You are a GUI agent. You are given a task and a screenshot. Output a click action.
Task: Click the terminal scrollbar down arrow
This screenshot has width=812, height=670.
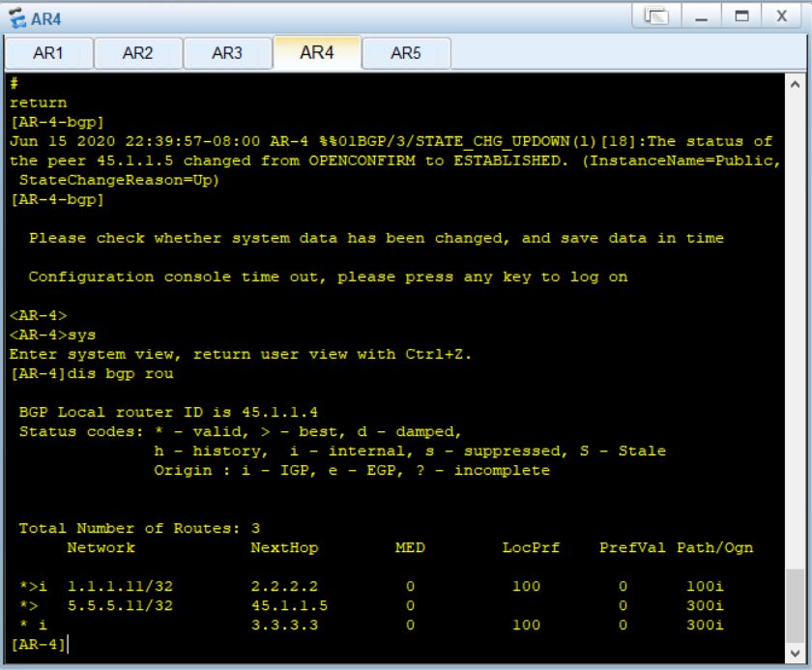pyautogui.click(x=796, y=654)
